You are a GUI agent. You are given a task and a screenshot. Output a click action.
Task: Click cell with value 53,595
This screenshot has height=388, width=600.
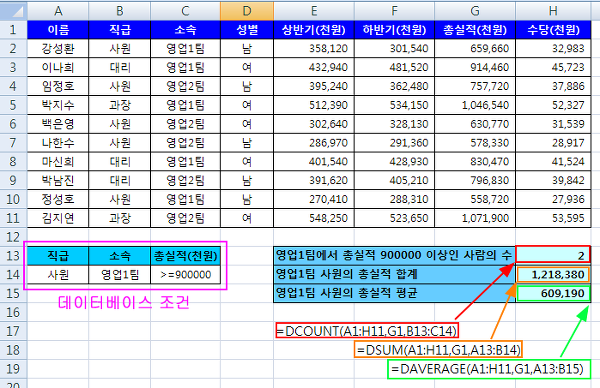pos(553,218)
